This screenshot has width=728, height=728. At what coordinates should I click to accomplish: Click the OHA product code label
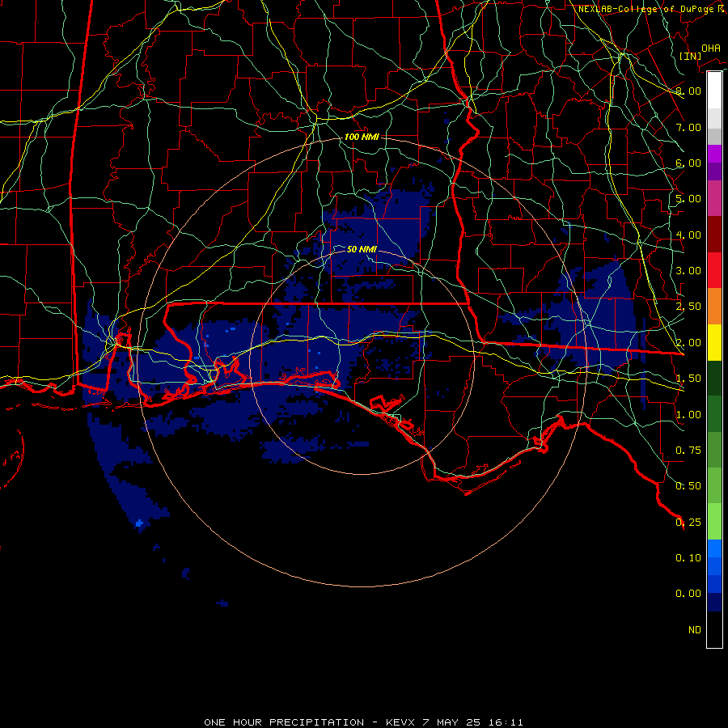tap(711, 49)
